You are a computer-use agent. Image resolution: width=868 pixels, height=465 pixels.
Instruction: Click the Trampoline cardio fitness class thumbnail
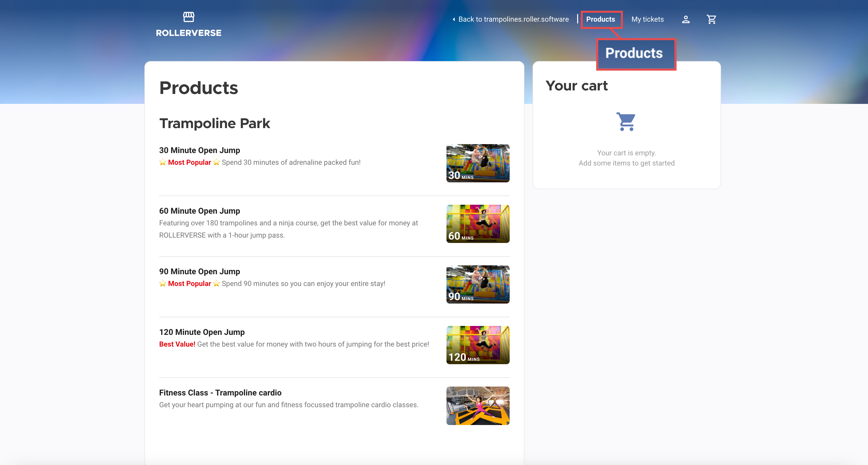pos(478,406)
